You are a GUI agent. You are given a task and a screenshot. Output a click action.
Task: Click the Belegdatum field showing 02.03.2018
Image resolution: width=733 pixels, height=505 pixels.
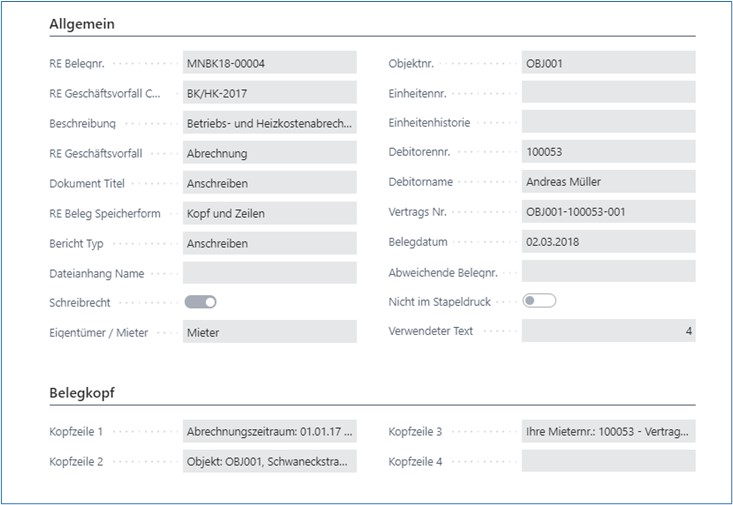click(608, 242)
